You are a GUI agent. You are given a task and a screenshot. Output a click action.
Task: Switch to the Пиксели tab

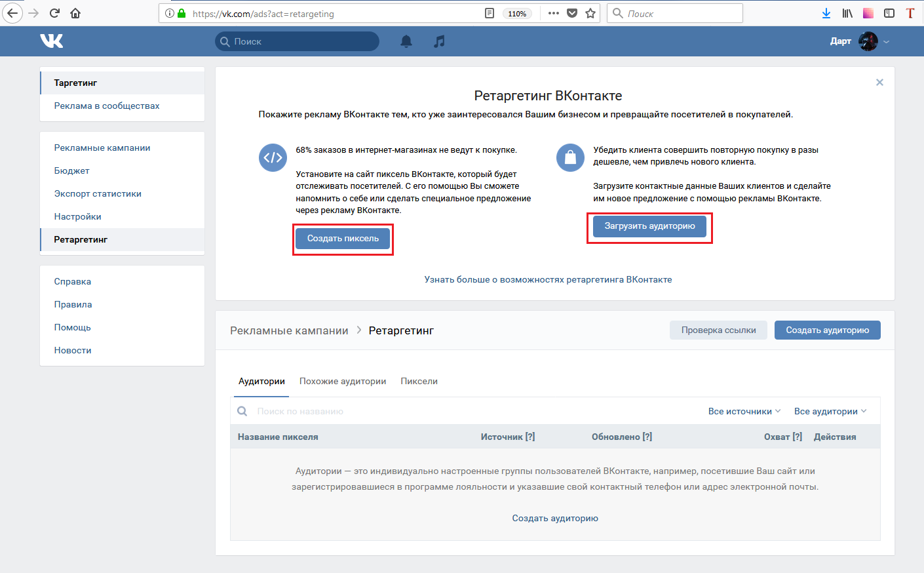point(419,381)
